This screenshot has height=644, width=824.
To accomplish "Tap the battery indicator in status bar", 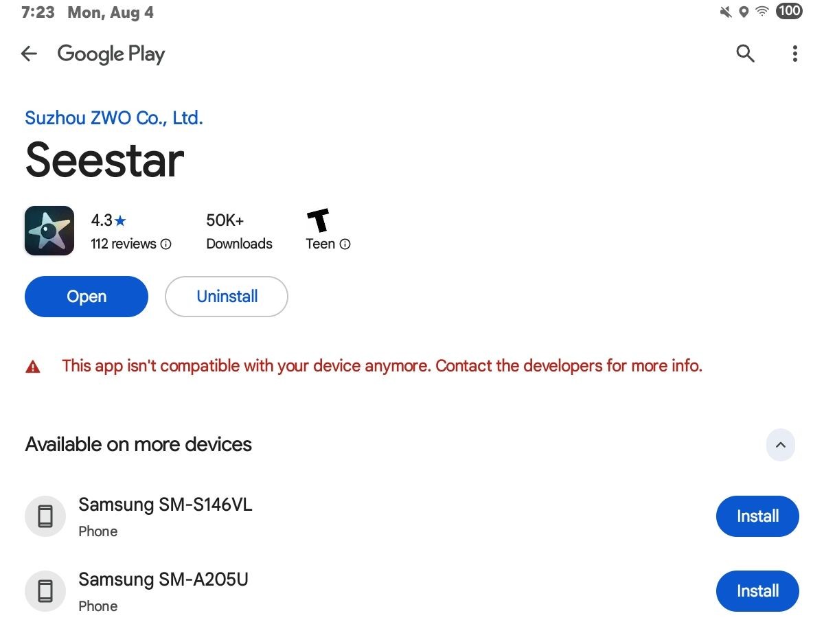I will (x=789, y=11).
